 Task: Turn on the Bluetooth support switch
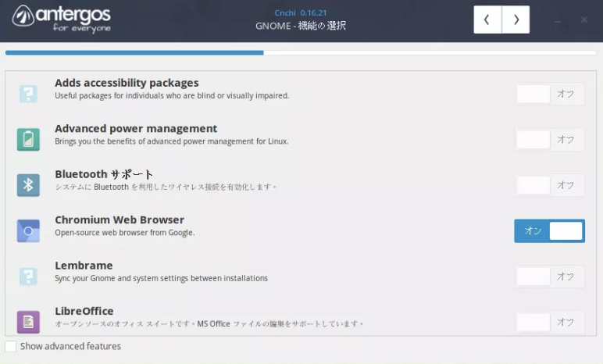click(550, 185)
